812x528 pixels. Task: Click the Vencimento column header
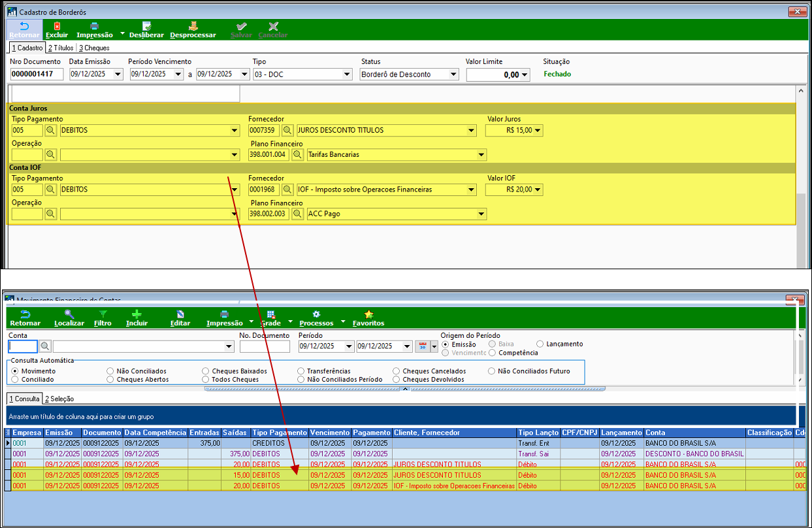click(330, 433)
